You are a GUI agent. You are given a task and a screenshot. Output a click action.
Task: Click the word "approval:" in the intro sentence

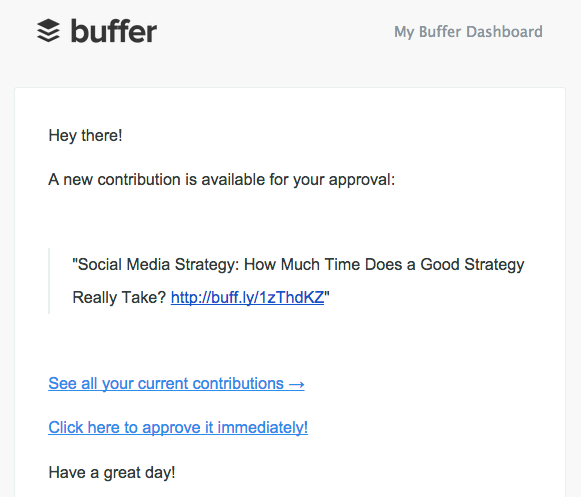click(x=362, y=180)
